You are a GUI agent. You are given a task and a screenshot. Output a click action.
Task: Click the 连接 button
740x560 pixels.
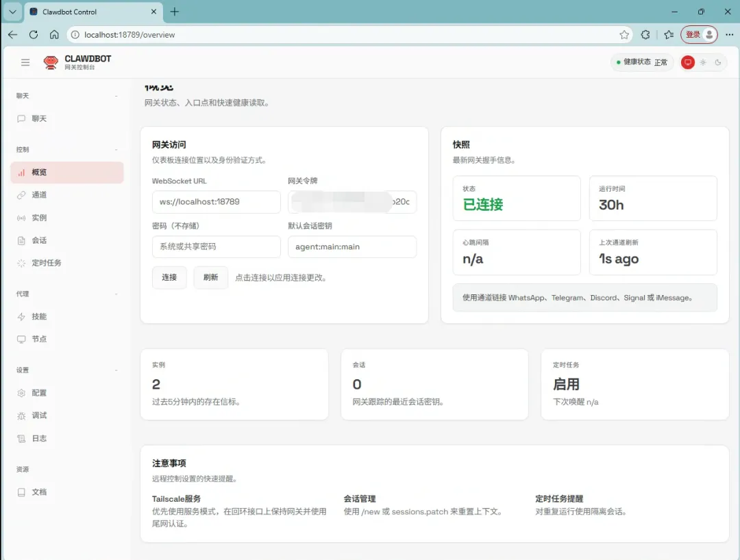[169, 277]
